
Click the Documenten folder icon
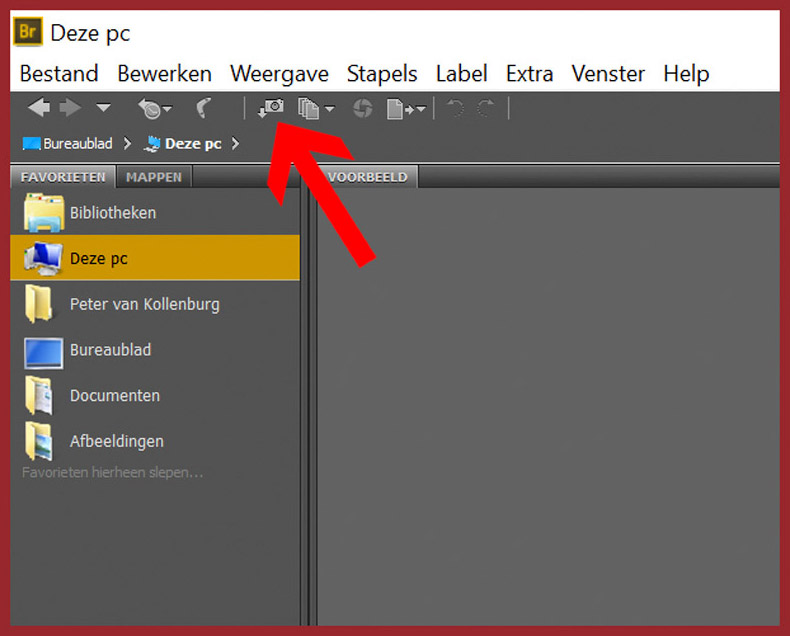click(x=39, y=396)
